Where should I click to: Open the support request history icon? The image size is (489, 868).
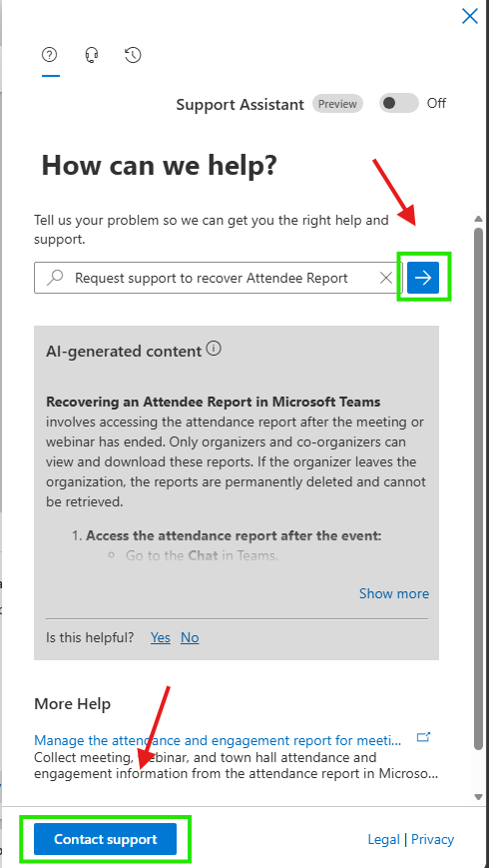point(133,55)
